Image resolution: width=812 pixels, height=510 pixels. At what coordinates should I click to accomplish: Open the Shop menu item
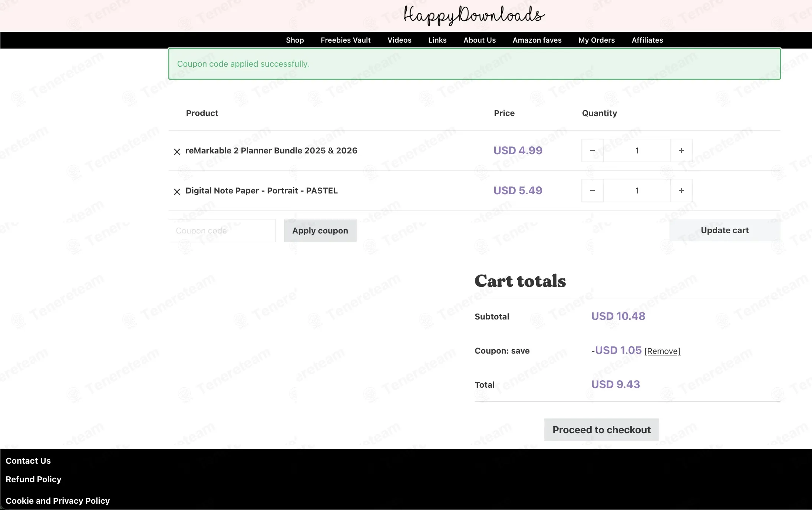pyautogui.click(x=295, y=40)
